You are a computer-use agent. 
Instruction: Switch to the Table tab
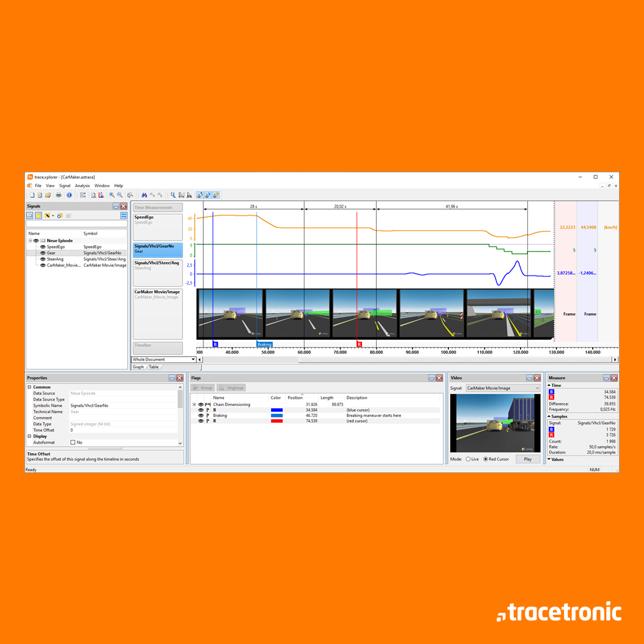coord(154,367)
